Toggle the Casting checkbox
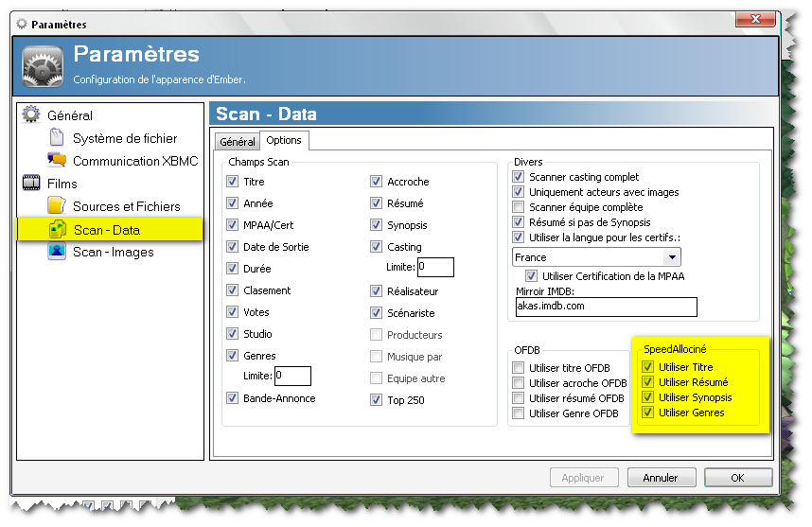This screenshot has height=527, width=812. tap(376, 247)
